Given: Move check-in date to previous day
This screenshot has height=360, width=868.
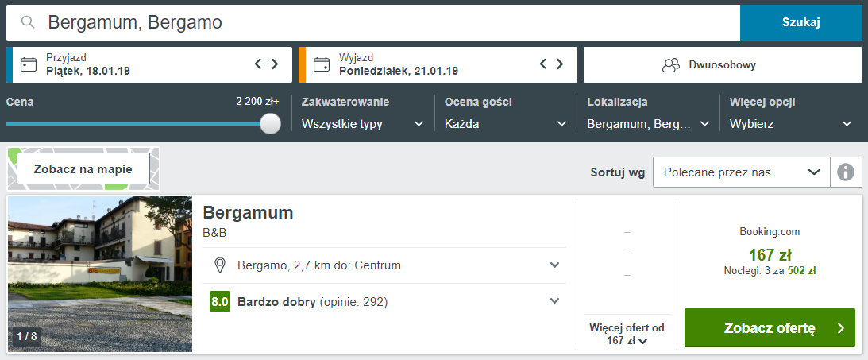Looking at the screenshot, I should [x=258, y=64].
